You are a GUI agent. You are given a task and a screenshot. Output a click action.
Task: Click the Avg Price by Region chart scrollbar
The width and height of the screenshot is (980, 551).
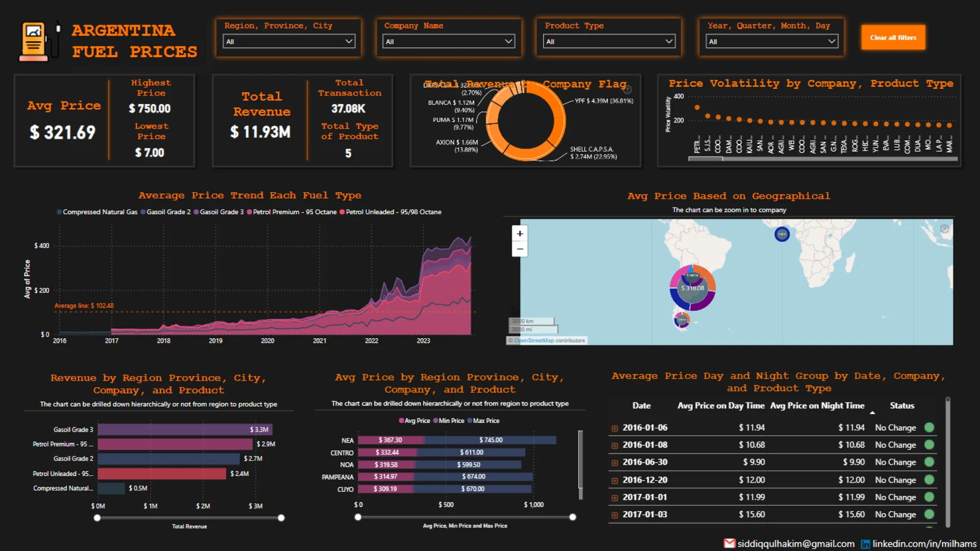point(580,459)
